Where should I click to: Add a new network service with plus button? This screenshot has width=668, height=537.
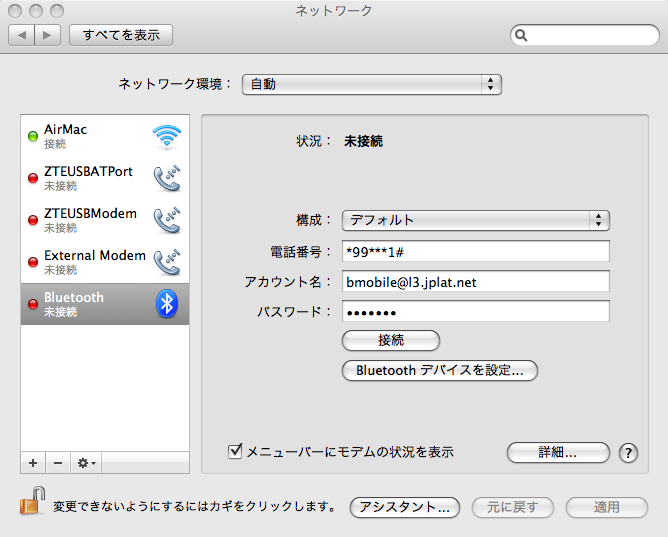33,463
